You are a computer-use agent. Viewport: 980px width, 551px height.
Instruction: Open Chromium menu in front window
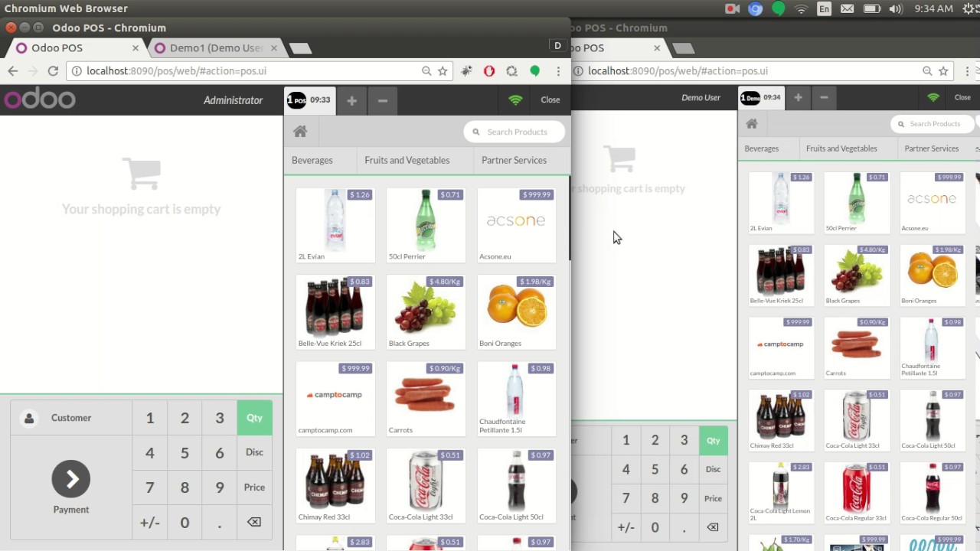558,70
